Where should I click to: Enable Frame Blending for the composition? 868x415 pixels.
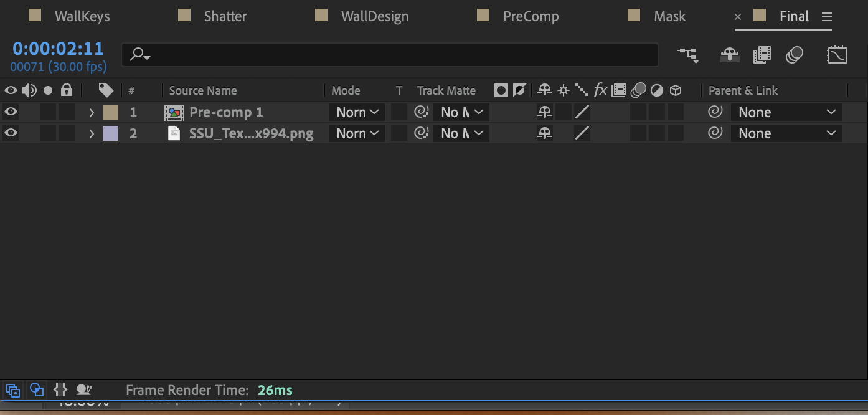(762, 55)
